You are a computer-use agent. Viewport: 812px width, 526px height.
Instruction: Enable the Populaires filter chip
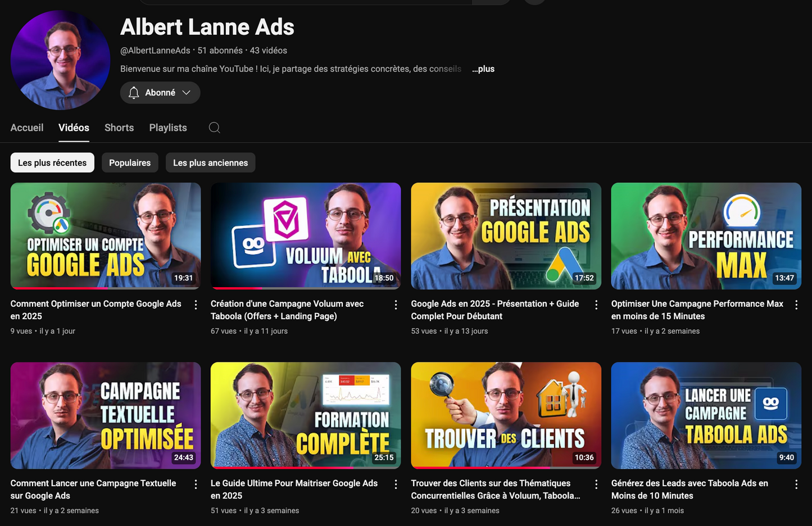point(130,162)
